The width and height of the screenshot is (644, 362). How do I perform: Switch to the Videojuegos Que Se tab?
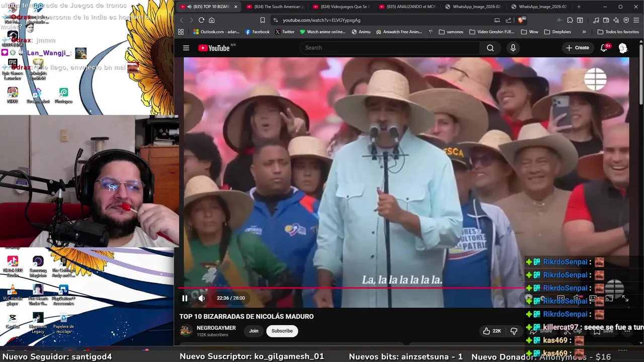(x=341, y=7)
